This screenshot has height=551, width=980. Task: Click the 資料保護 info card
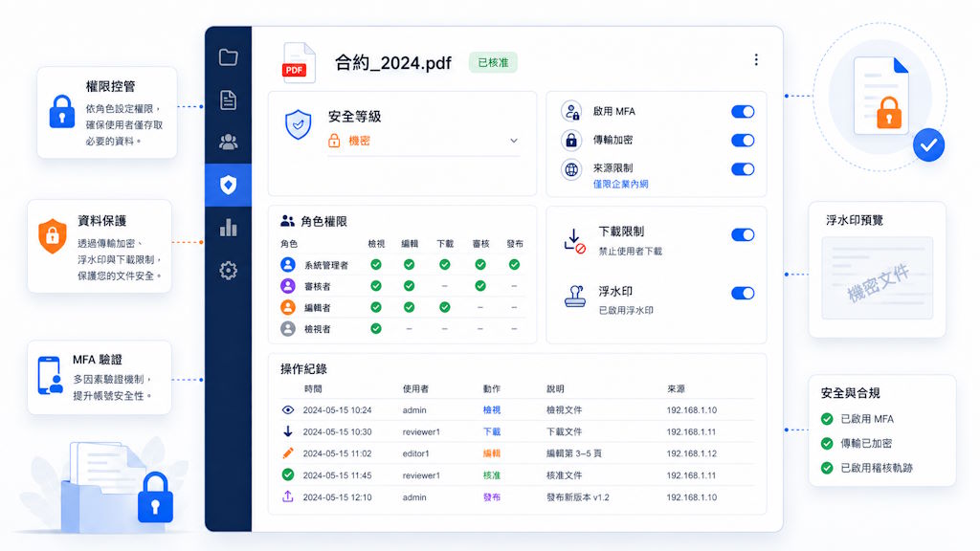[x=100, y=246]
